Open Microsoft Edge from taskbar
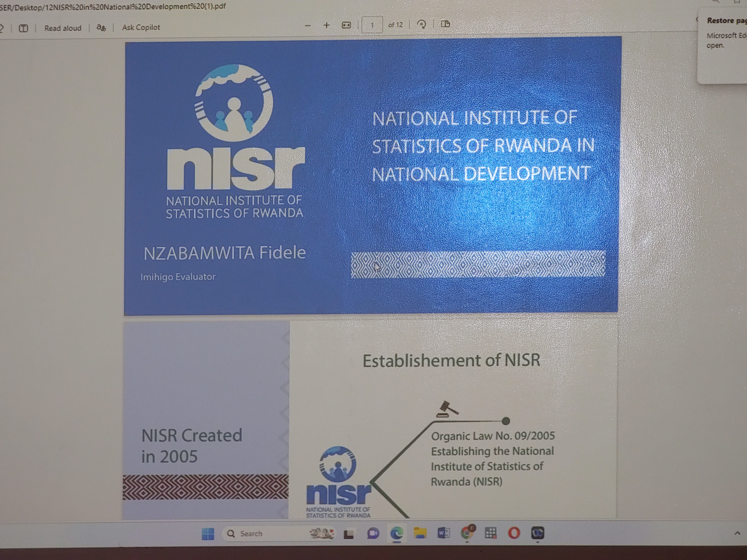The image size is (747, 560). click(397, 533)
